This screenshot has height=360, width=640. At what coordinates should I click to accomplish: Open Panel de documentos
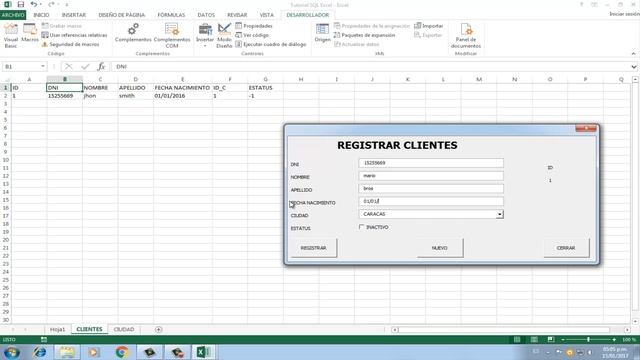tap(466, 36)
